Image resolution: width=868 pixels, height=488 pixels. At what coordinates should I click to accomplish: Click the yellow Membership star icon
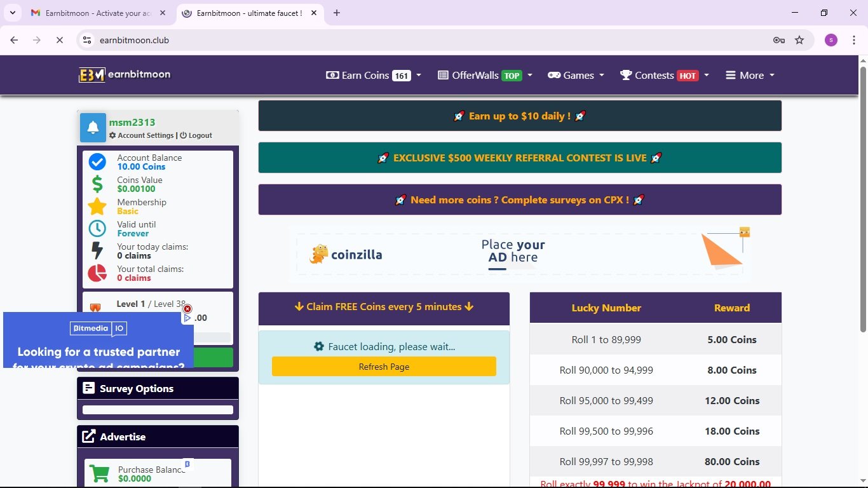[x=97, y=207]
